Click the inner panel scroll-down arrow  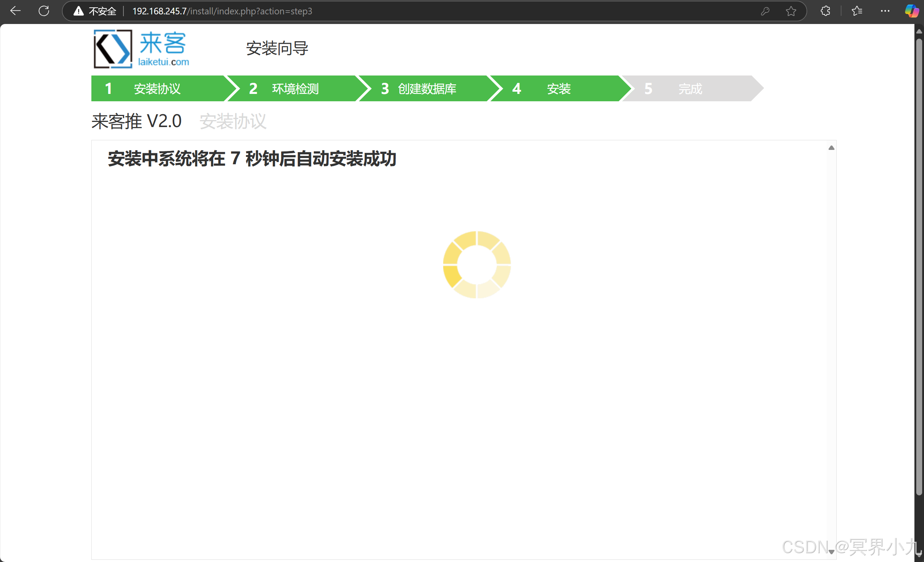coord(832,552)
